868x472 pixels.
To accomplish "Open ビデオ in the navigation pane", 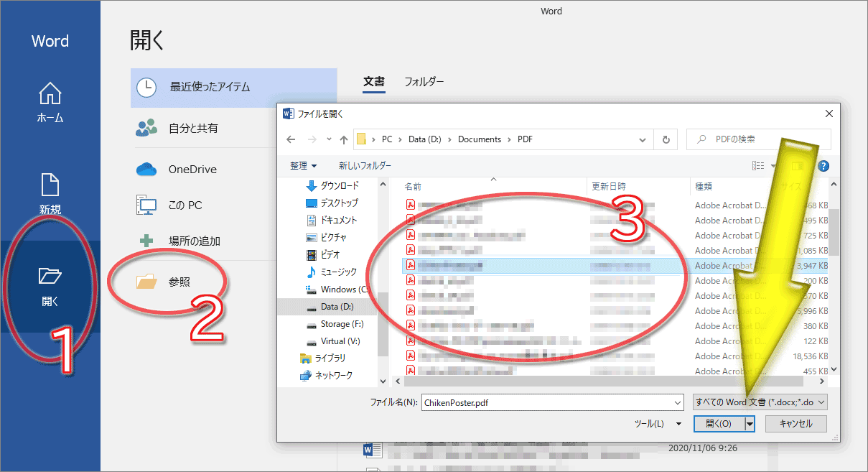I will point(322,254).
